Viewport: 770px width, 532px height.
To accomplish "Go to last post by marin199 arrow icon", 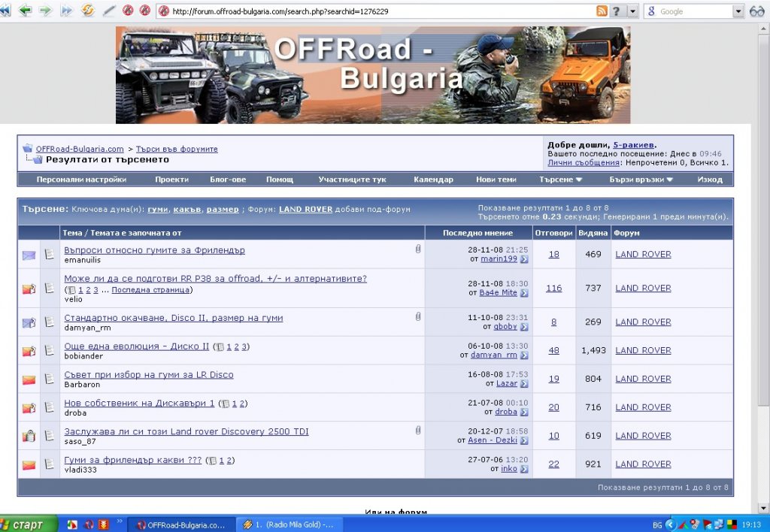I will tap(524, 259).
